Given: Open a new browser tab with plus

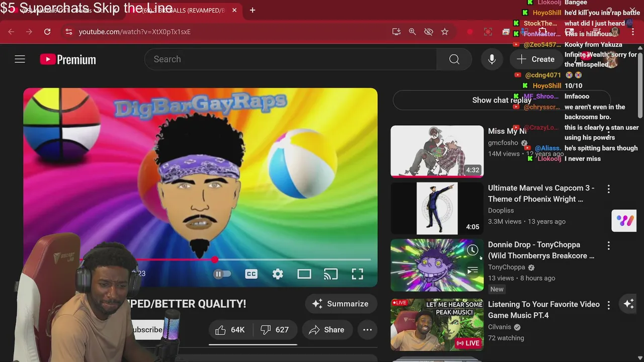Looking at the screenshot, I should (253, 10).
